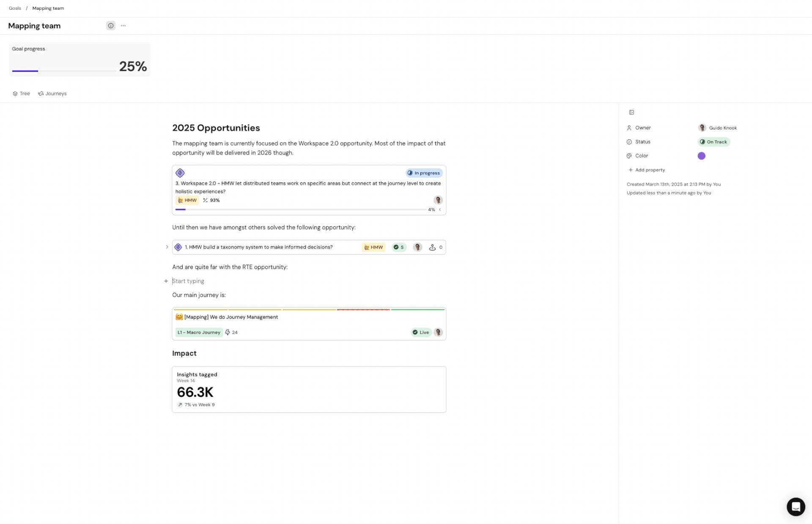Click the lightning icon showing 24
Screen dimensions: 812x524
click(228, 333)
